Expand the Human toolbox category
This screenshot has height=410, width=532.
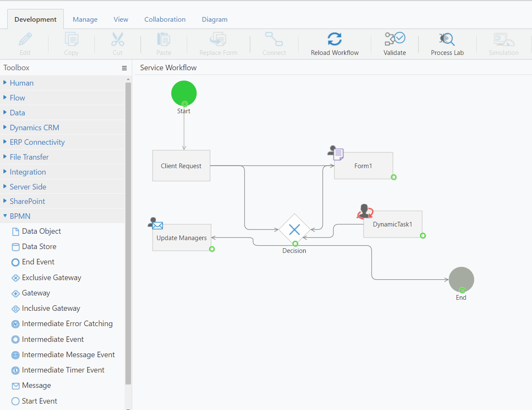click(63, 83)
